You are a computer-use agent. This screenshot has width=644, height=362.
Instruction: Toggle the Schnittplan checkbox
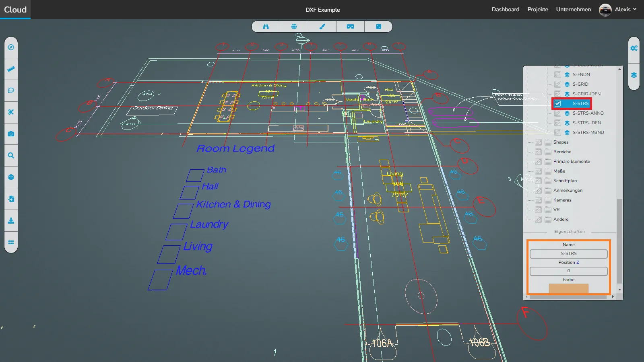(538, 181)
